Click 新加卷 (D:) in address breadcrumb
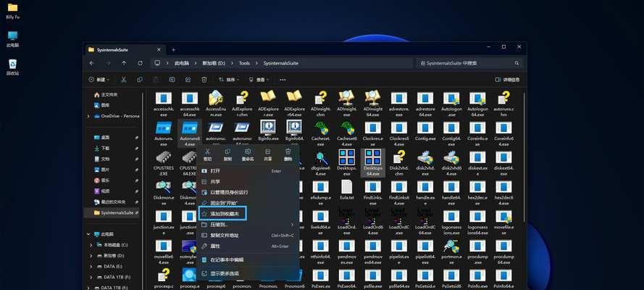This screenshot has height=290, width=644. coord(214,63)
